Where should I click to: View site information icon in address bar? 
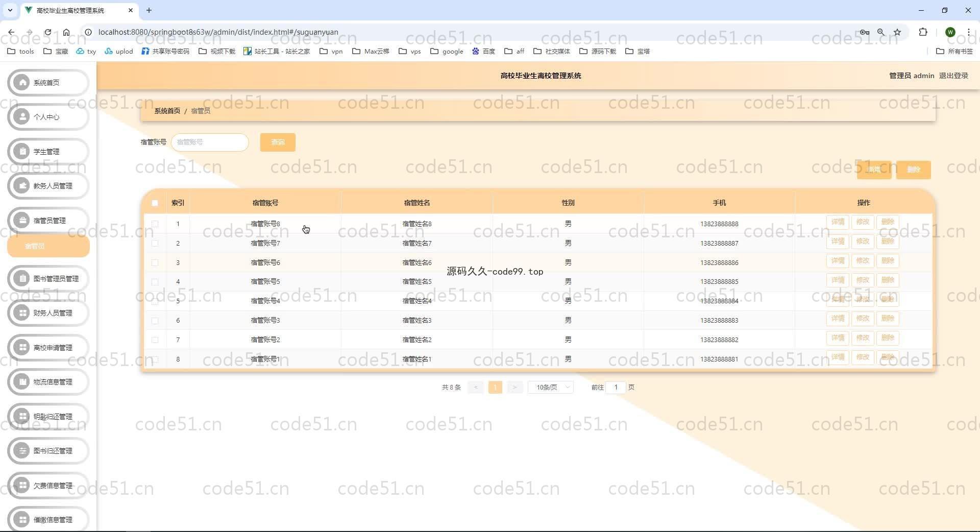tap(88, 32)
